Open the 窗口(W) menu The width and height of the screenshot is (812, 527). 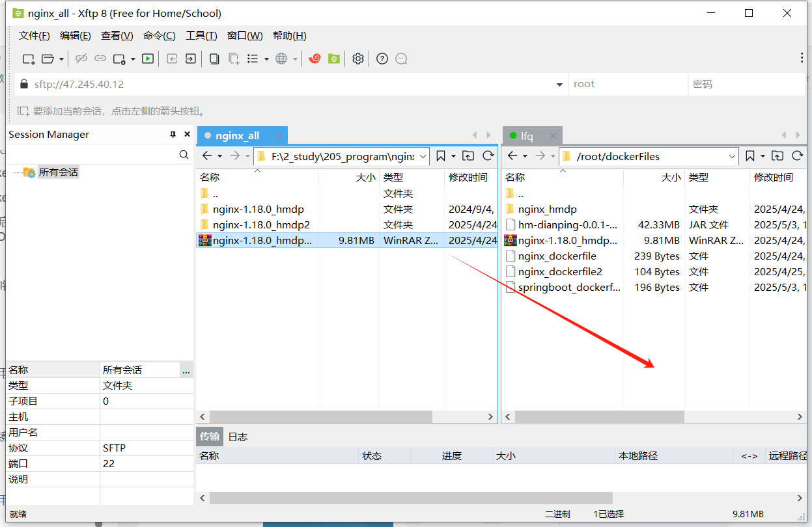tap(245, 36)
